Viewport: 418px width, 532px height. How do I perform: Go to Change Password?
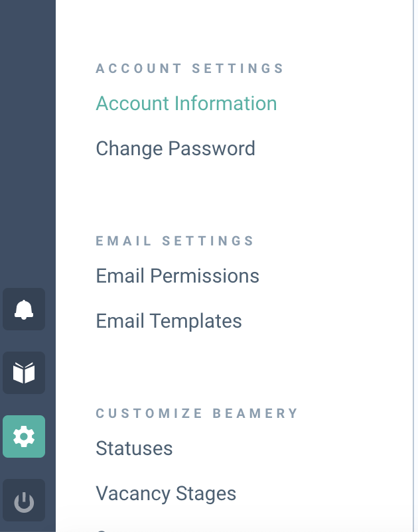tap(175, 149)
